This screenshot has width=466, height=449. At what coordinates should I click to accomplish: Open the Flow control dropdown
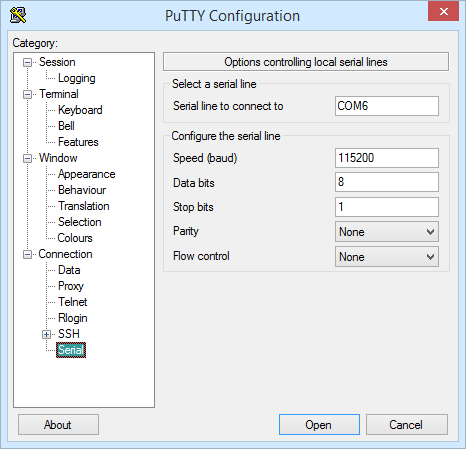tap(387, 257)
